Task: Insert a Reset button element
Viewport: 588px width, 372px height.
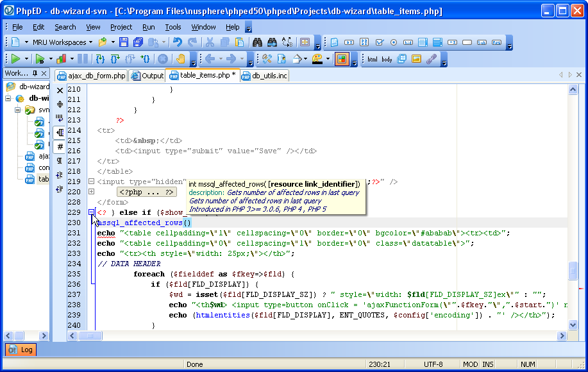Action: 496,42
